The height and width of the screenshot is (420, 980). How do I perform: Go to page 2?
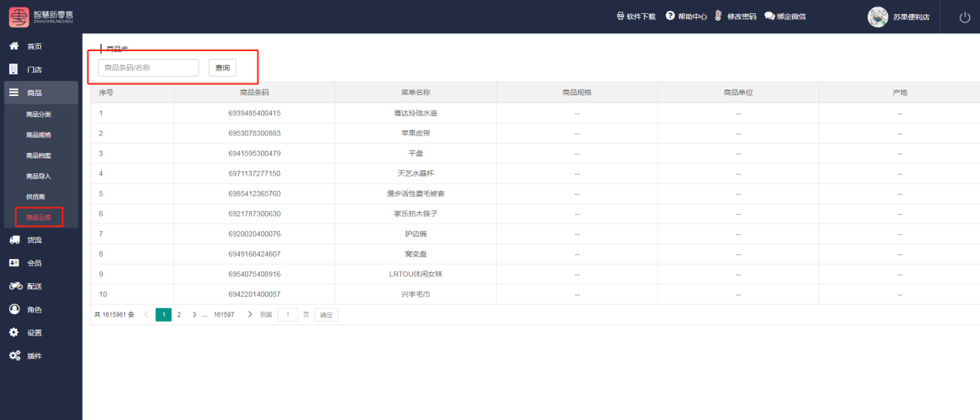click(x=179, y=315)
